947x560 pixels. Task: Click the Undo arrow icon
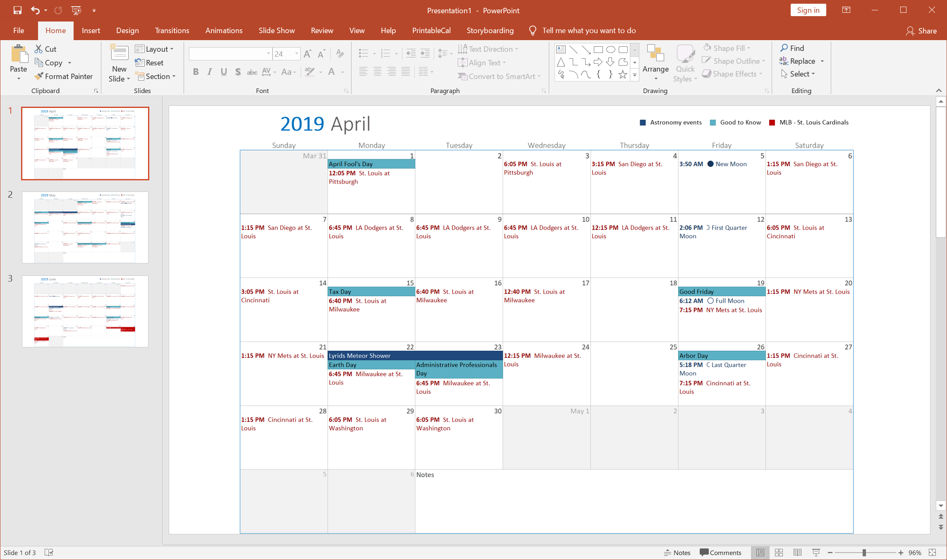tap(35, 10)
